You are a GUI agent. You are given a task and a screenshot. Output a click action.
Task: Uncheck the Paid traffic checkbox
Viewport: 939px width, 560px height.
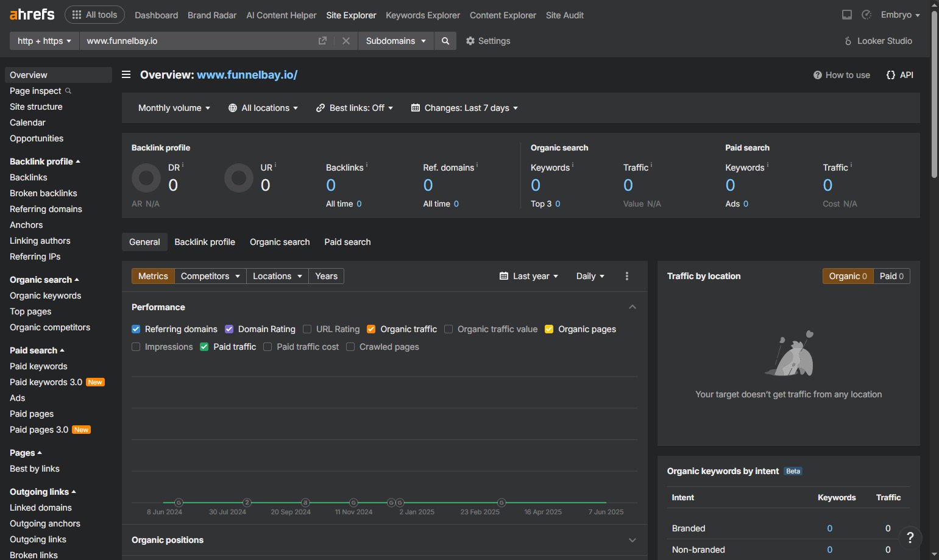(x=204, y=347)
